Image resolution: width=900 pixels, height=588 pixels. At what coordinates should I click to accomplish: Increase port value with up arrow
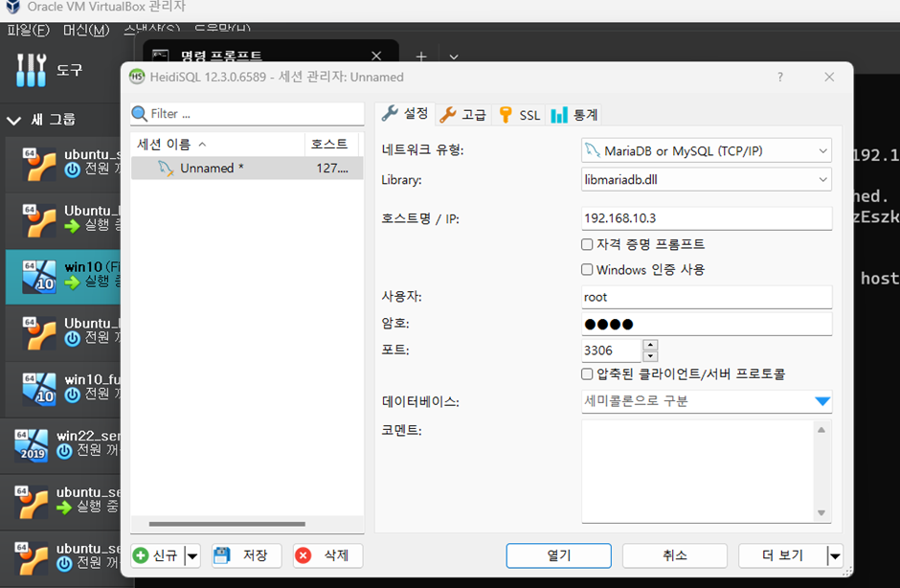coord(650,345)
